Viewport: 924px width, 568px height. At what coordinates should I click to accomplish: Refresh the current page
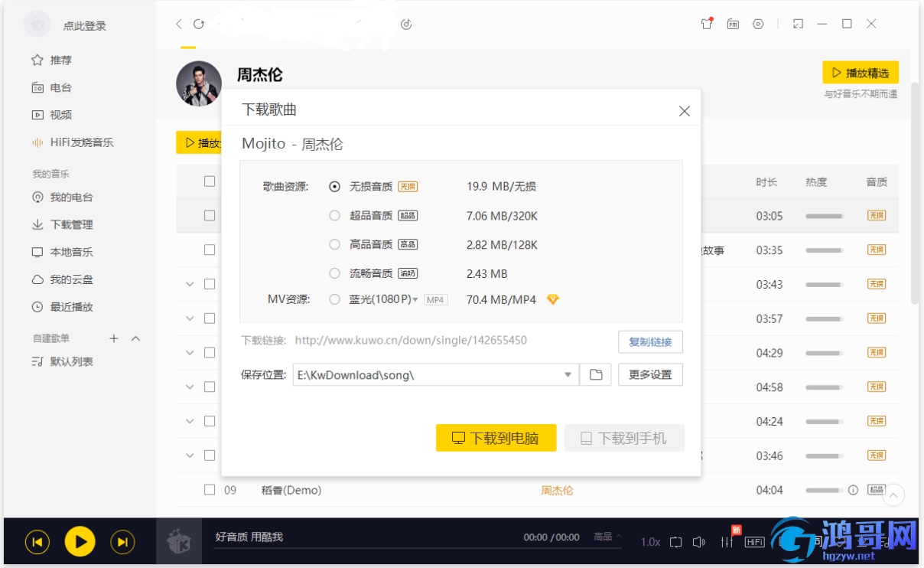199,24
